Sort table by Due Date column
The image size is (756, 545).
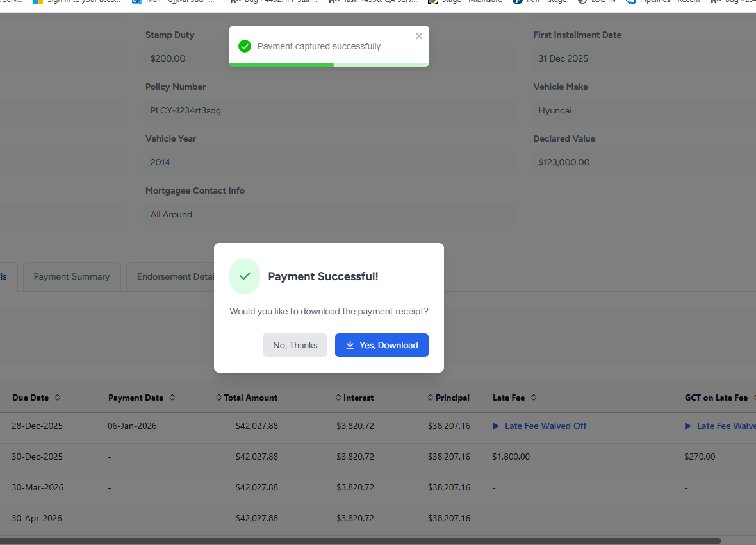[x=58, y=398]
